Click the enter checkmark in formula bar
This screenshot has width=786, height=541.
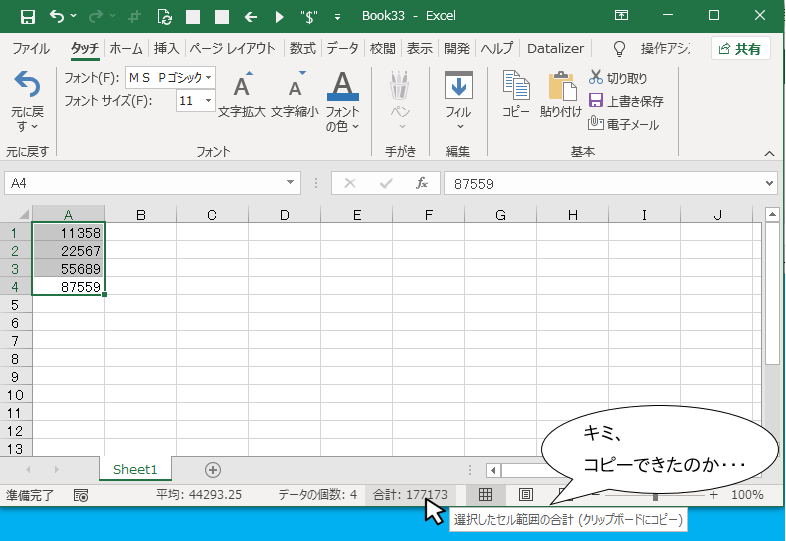(386, 184)
